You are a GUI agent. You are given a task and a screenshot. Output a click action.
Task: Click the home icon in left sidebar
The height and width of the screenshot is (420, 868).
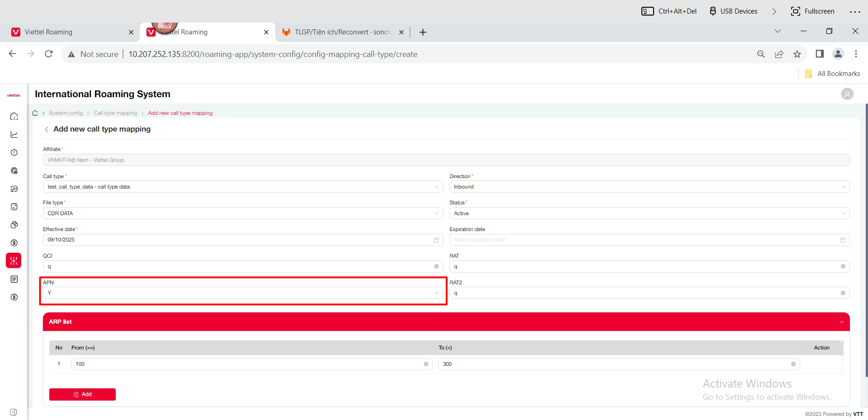(14, 117)
